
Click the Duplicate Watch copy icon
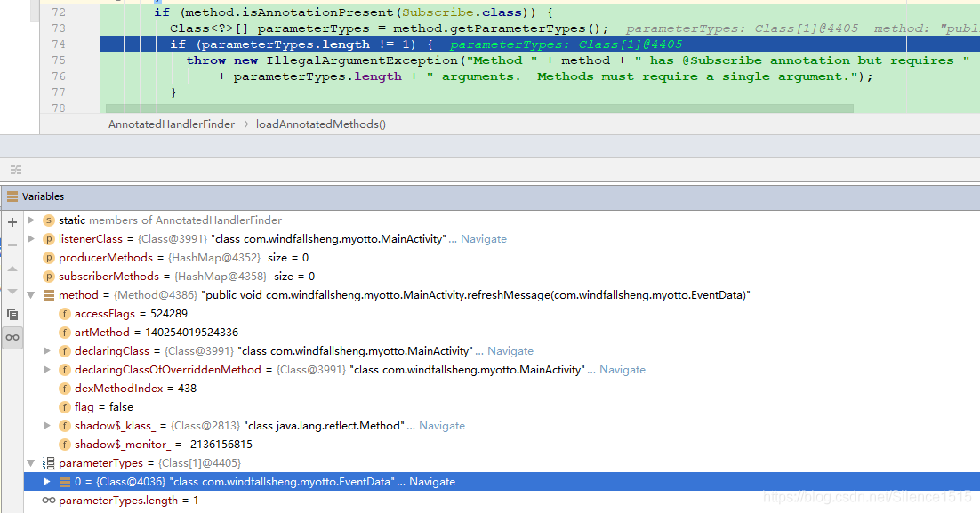click(x=12, y=315)
